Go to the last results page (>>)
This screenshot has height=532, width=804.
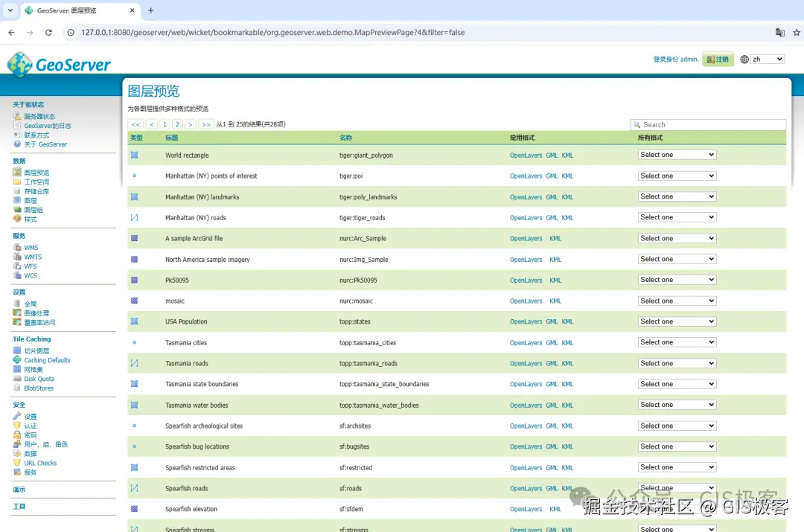(206, 124)
